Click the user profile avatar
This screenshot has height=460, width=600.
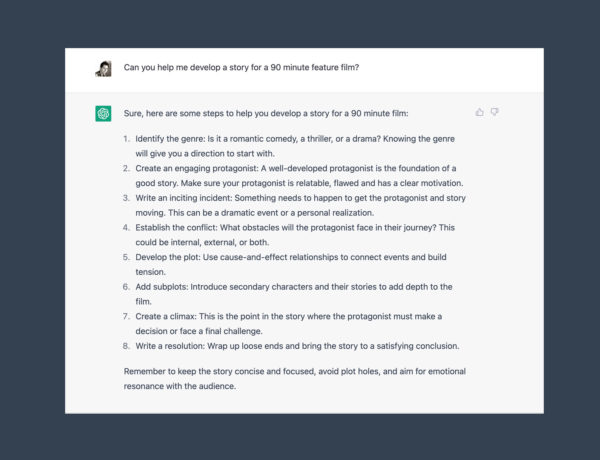click(103, 69)
